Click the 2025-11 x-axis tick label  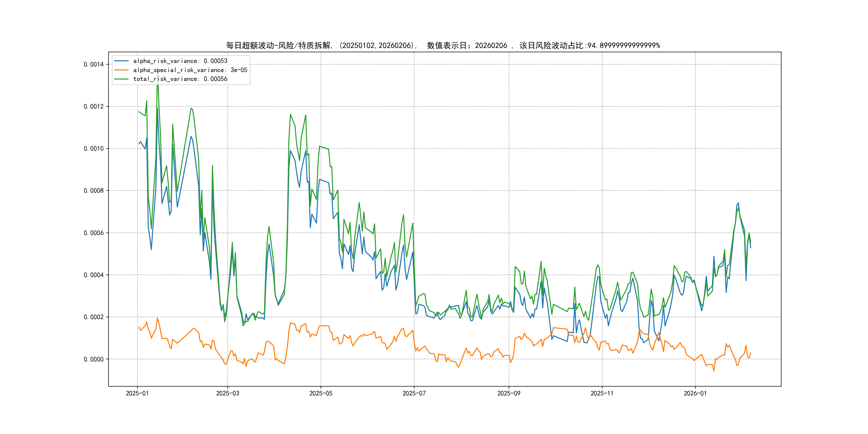(x=602, y=393)
